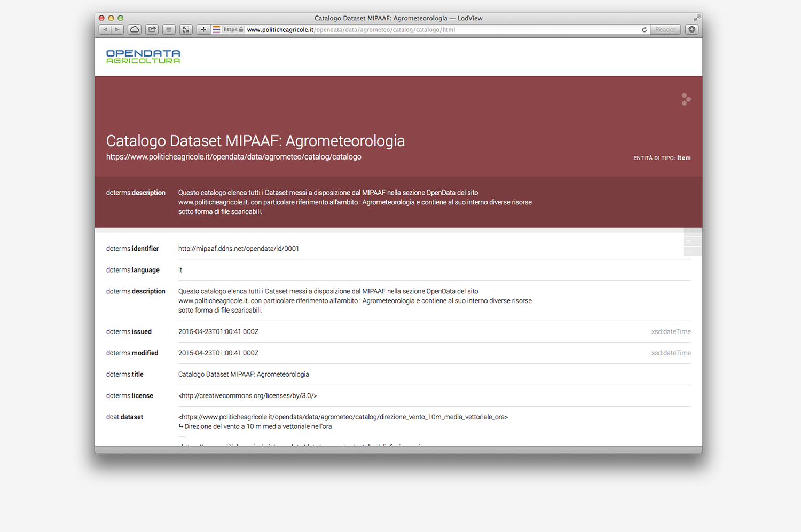Click the 'Item' entity type link
This screenshot has width=801, height=532.
684,158
